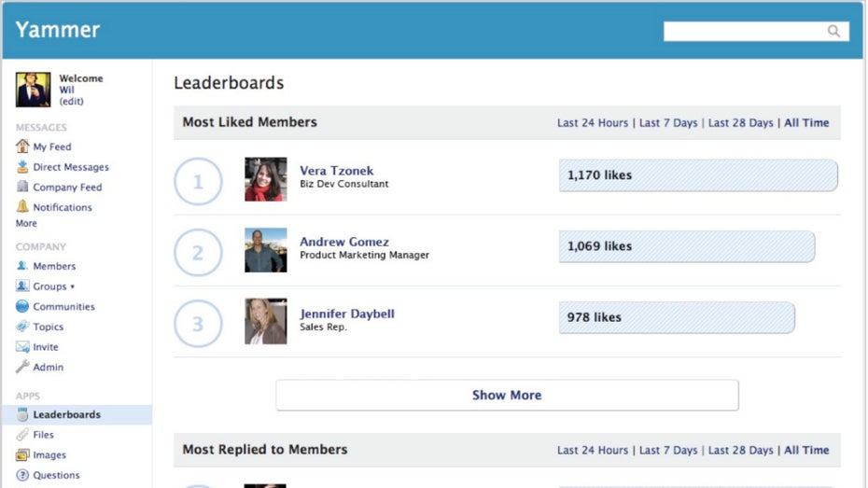Image resolution: width=868 pixels, height=488 pixels.
Task: Click the My Feed house icon
Action: 22,146
